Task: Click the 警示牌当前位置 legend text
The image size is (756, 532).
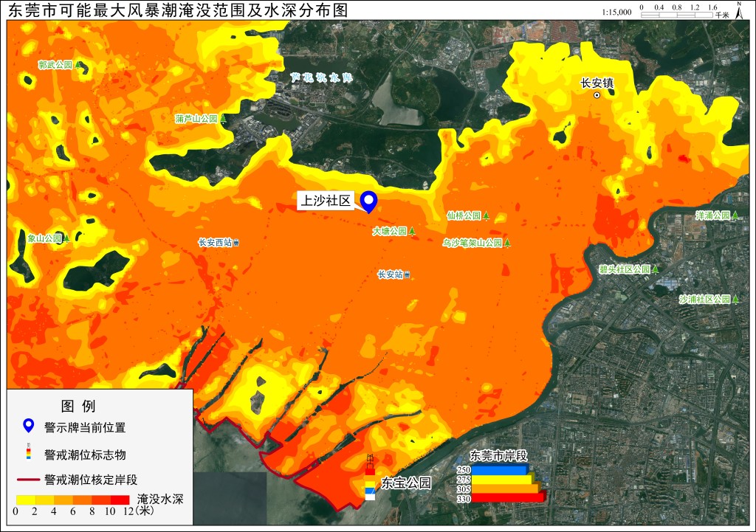Action: click(85, 427)
